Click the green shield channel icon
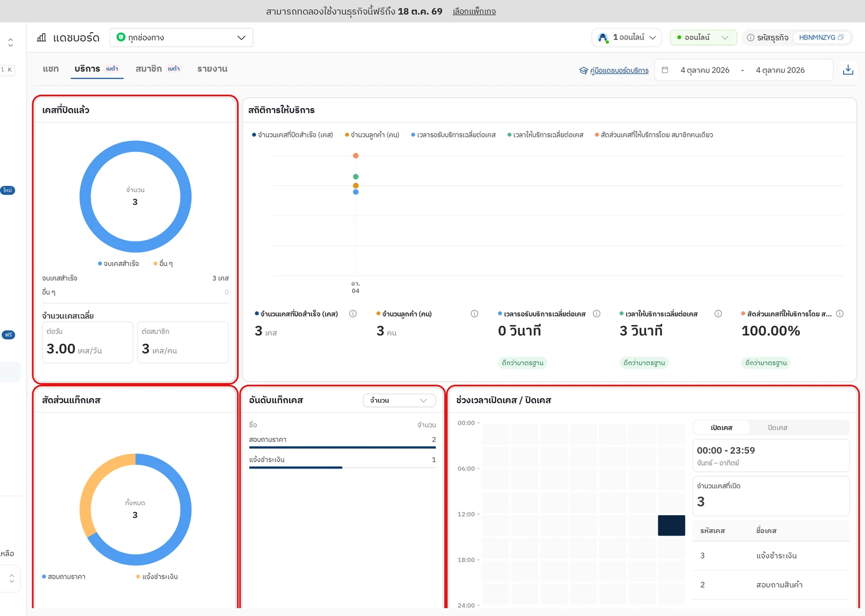This screenshot has width=865, height=616. (121, 37)
